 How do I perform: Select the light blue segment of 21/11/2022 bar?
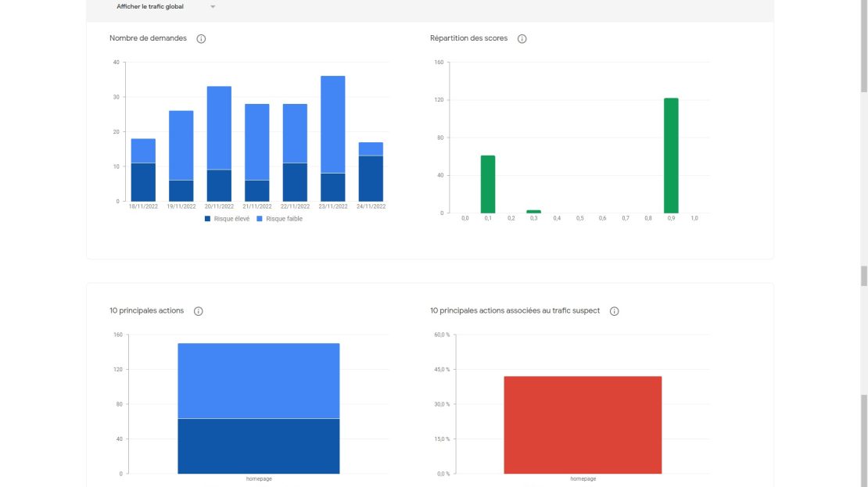click(x=256, y=141)
